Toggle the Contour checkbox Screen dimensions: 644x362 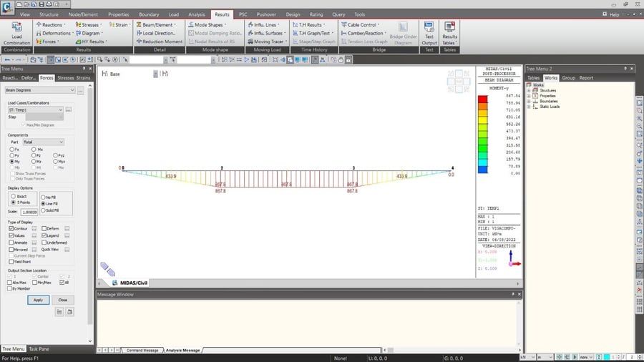click(11, 228)
